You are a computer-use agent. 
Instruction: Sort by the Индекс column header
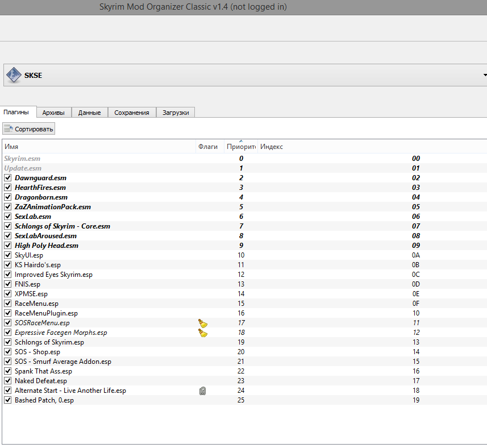coord(372,147)
